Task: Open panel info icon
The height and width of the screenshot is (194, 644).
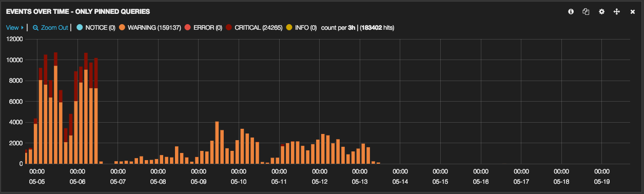Action: click(571, 11)
